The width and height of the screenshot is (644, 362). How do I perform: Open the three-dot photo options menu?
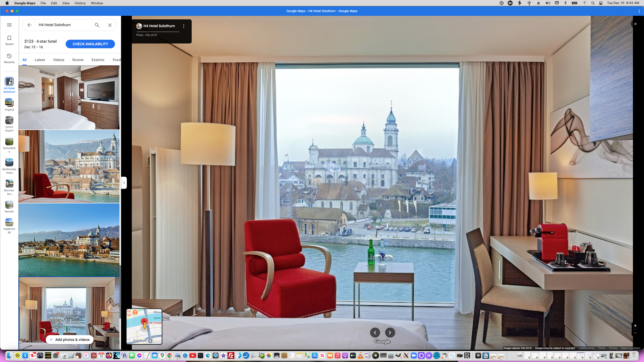pyautogui.click(x=184, y=26)
